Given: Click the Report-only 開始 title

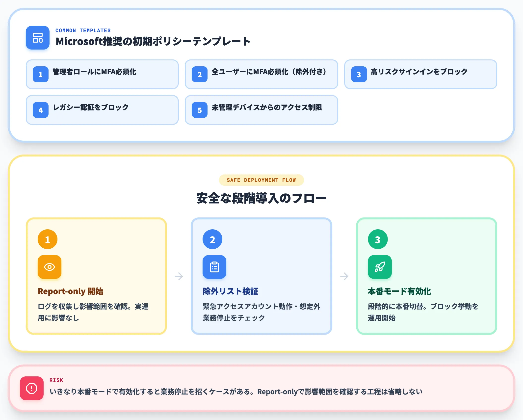Looking at the screenshot, I should click(x=71, y=291).
